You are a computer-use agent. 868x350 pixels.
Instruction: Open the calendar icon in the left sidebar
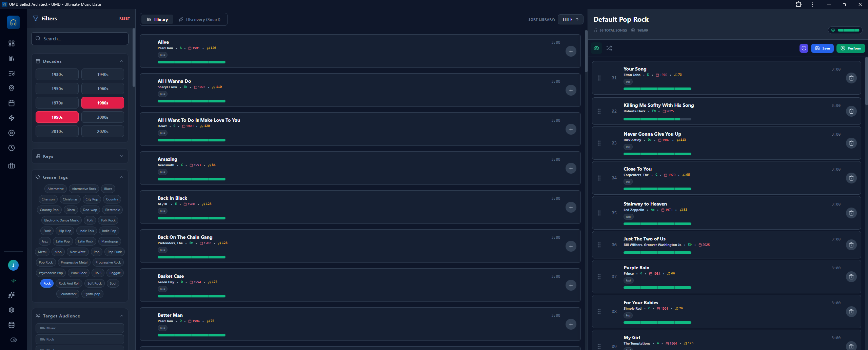[12, 103]
